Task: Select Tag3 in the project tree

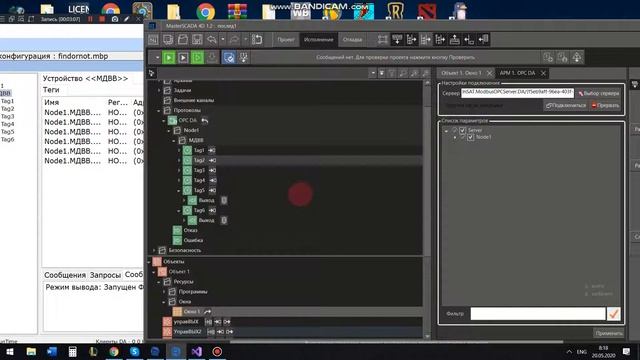Action: [x=199, y=170]
